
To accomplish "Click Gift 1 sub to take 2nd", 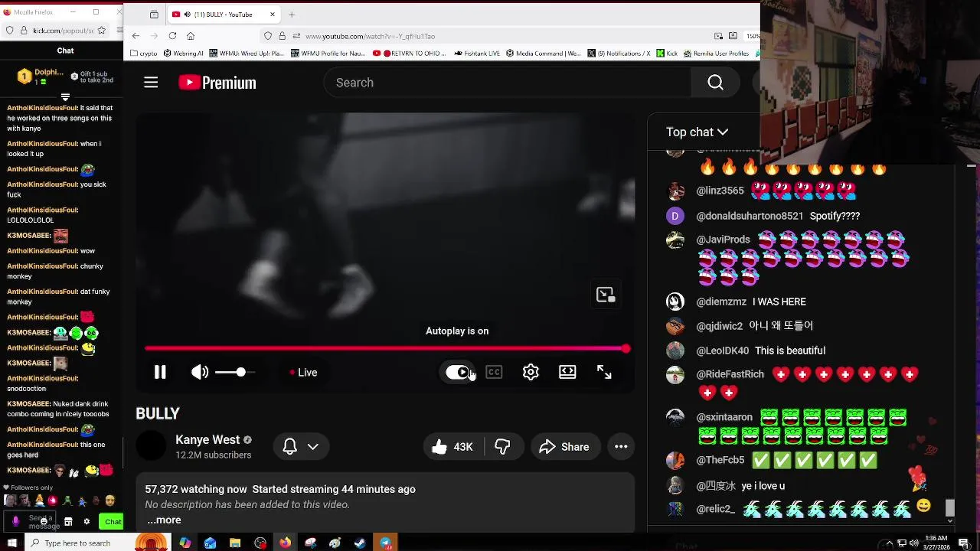I will pos(92,77).
